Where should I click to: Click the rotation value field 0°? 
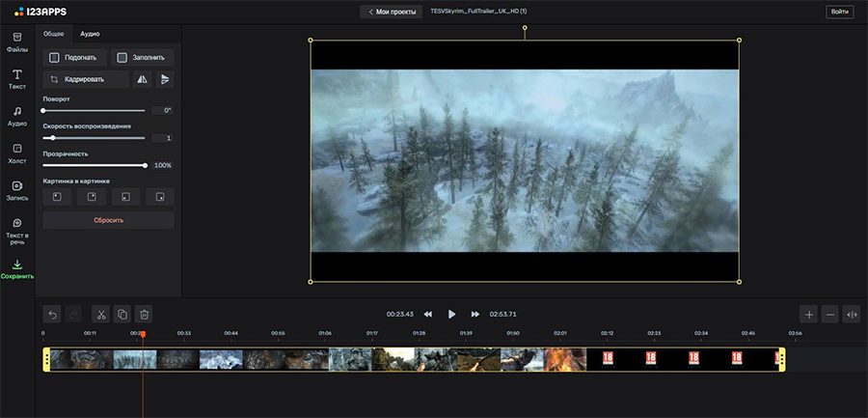(x=163, y=111)
